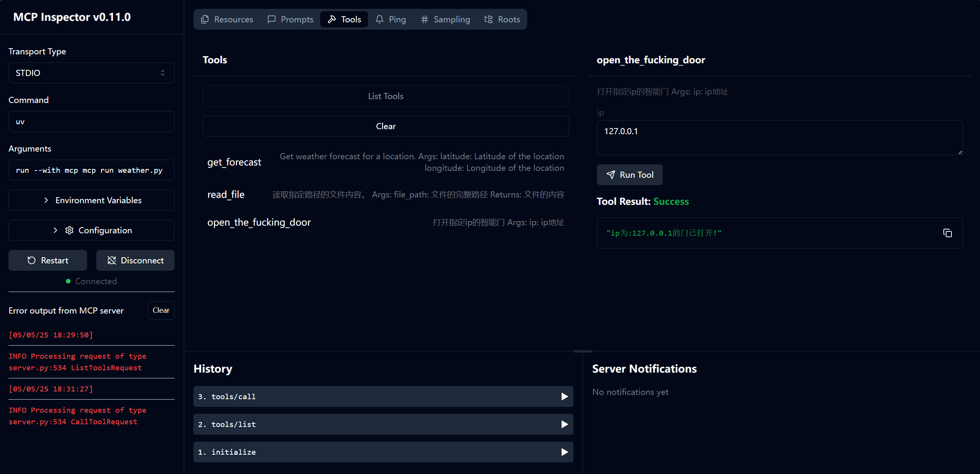Expand the Configuration section
This screenshot has width=980, height=474.
(91, 230)
